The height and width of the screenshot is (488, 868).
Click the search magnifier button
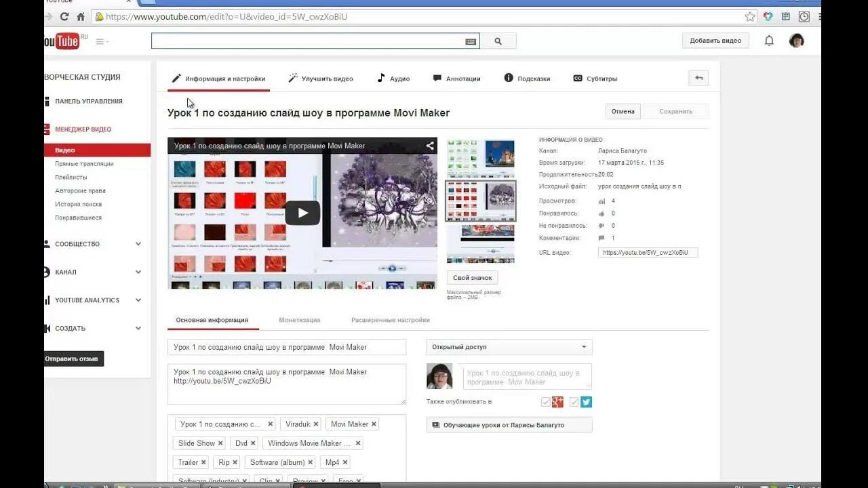498,41
